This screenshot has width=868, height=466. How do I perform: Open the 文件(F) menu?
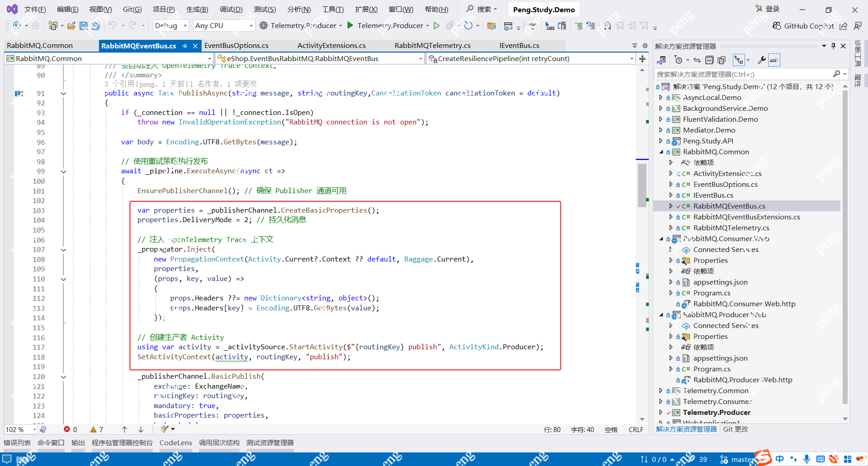point(35,10)
